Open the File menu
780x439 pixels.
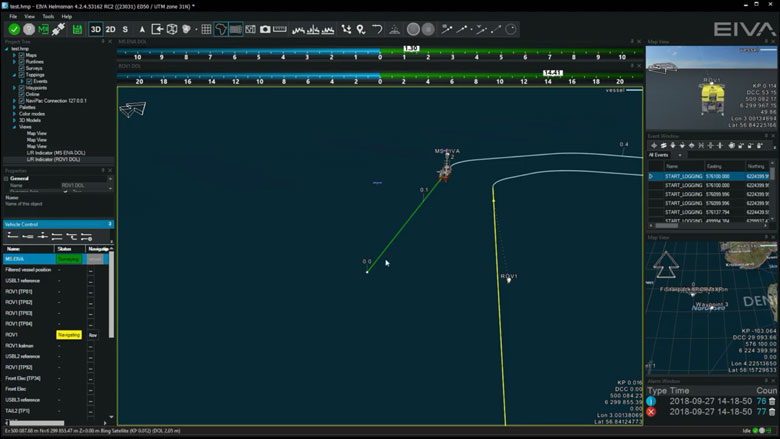(x=13, y=16)
